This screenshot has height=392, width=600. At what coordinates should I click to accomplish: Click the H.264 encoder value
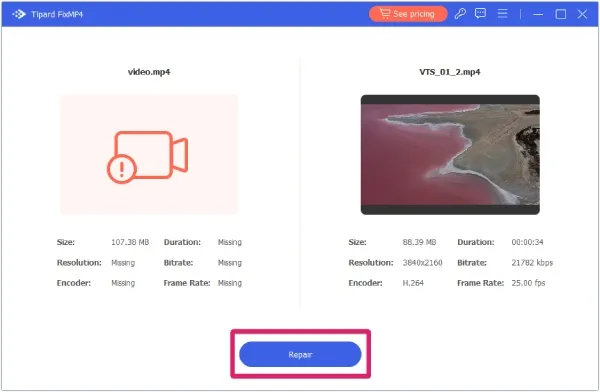(413, 283)
